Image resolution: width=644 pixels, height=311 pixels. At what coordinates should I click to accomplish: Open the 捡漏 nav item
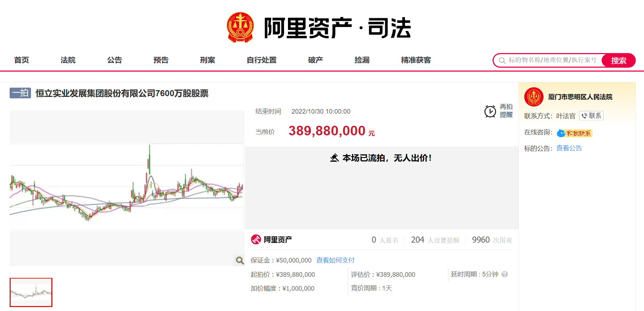click(x=362, y=60)
